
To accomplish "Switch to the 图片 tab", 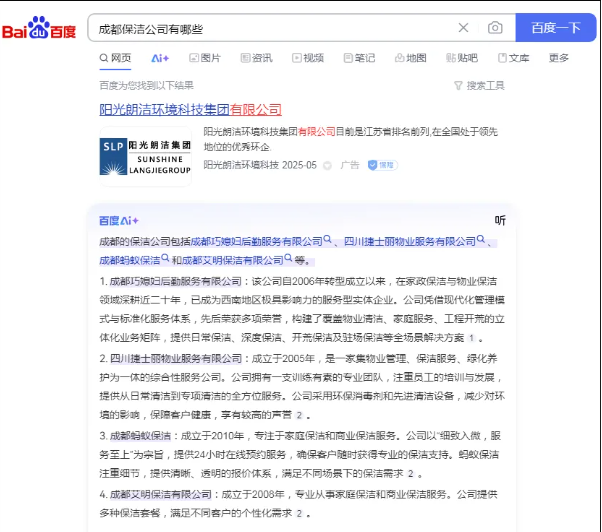I will click(204, 58).
